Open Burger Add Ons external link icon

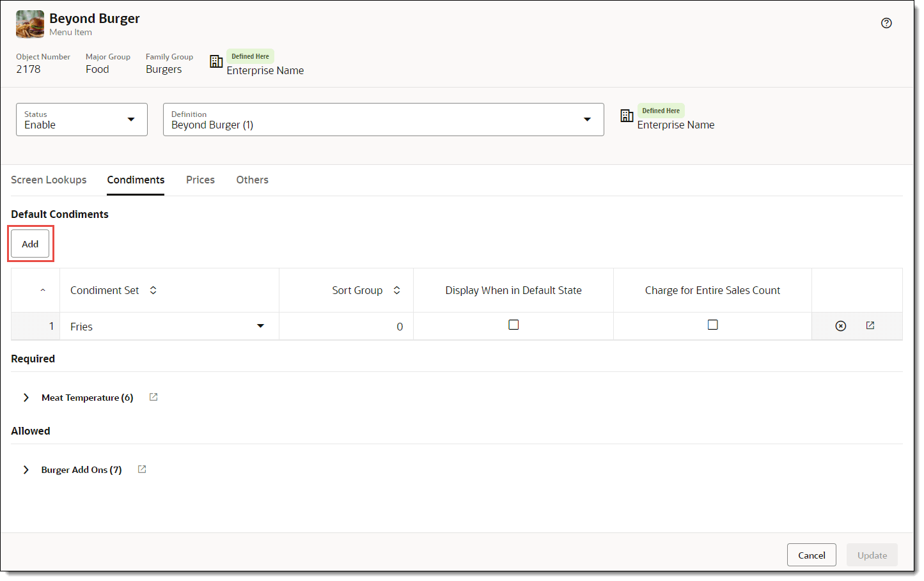[142, 469]
